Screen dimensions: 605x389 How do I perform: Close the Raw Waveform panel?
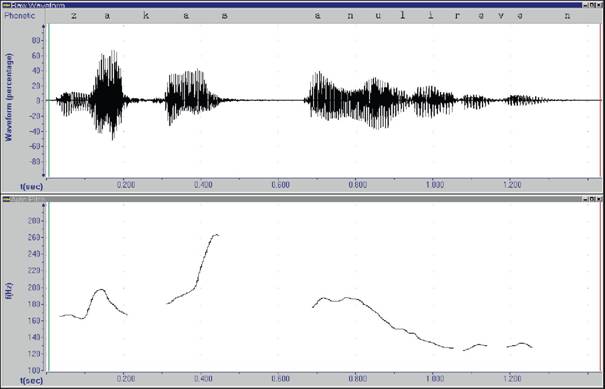click(x=599, y=5)
